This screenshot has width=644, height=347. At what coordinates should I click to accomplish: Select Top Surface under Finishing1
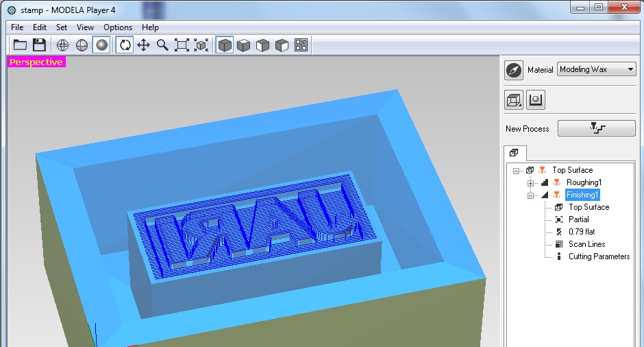click(x=589, y=207)
